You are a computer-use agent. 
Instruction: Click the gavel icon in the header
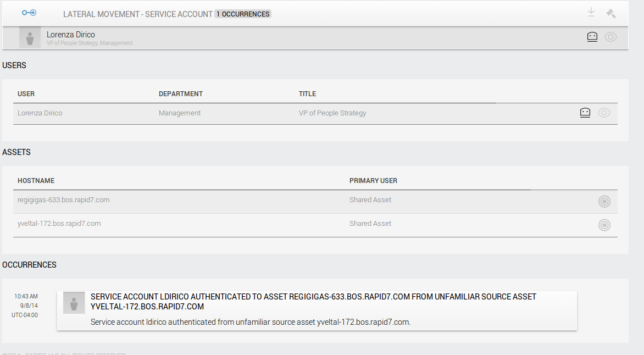pos(610,13)
